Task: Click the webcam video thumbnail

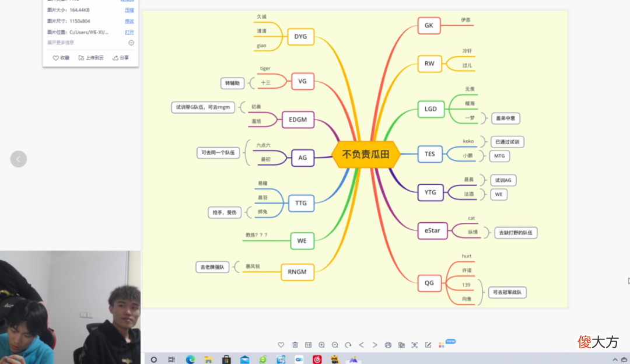Action: click(x=71, y=307)
